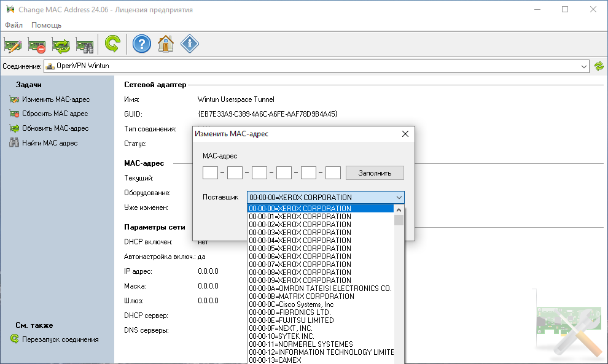Select 00-00-11=NORMEREL SYSTEMES entry
Viewport: 608px width, 364px height.
click(321, 344)
